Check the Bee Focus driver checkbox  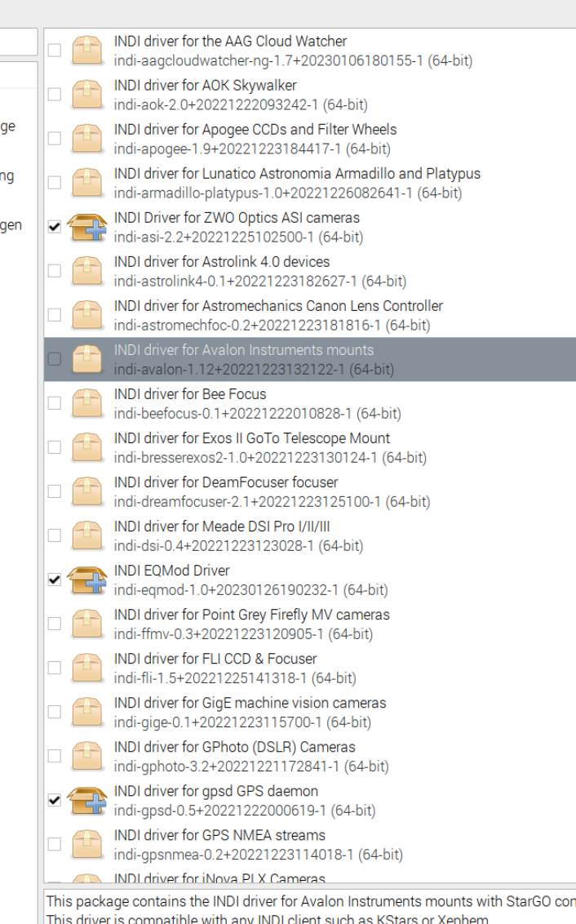tap(54, 403)
